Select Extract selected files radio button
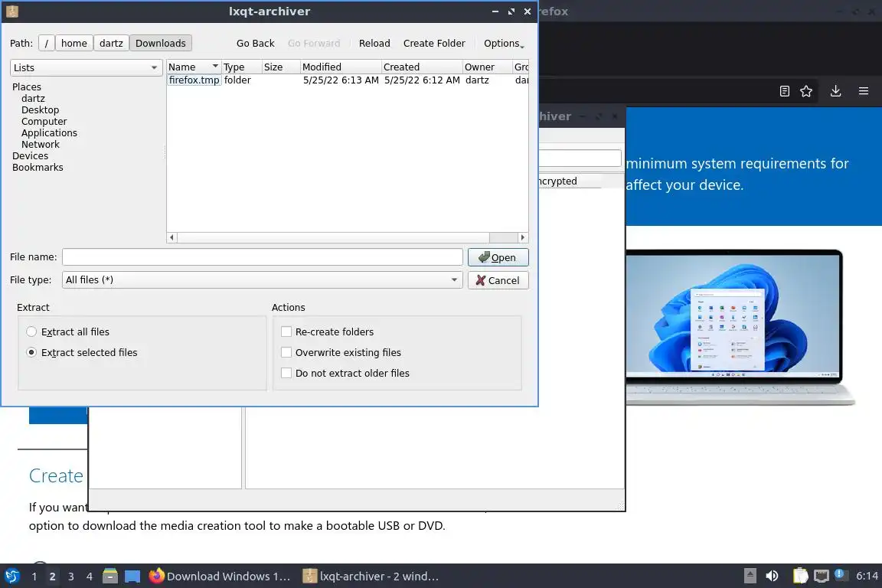This screenshot has height=588, width=882. [31, 352]
